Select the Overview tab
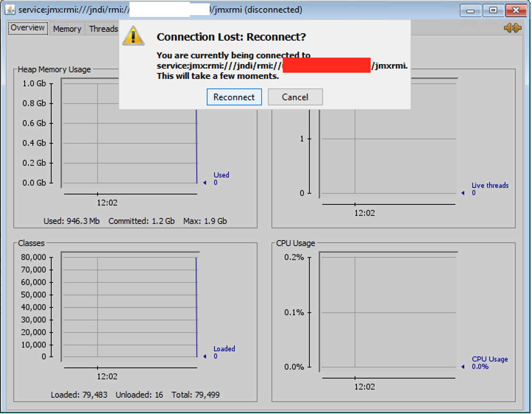 (x=28, y=28)
